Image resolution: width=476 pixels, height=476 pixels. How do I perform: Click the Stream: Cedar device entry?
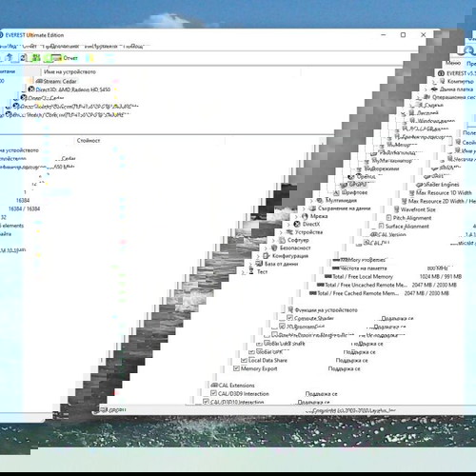click(56, 81)
